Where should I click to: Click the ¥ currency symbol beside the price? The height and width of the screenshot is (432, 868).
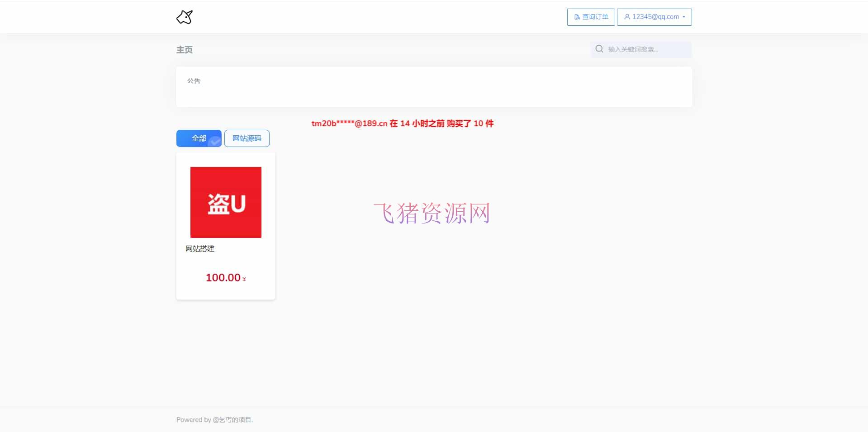pos(244,279)
